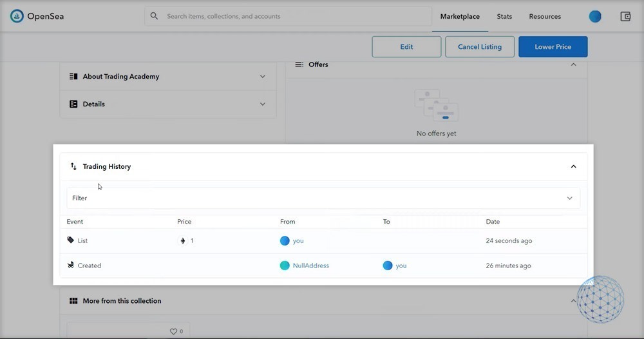Click the NullAddress avatar icon
Image resolution: width=644 pixels, height=339 pixels.
[x=285, y=266]
